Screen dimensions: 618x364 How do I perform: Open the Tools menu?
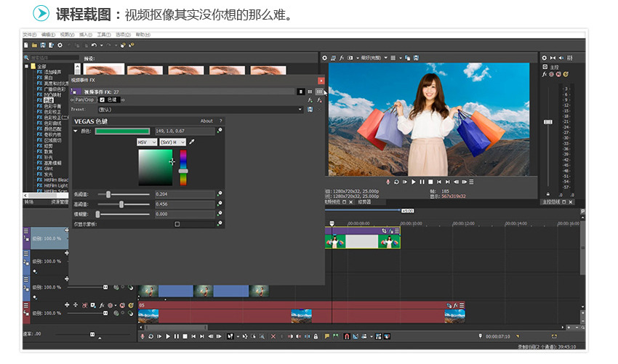104,35
